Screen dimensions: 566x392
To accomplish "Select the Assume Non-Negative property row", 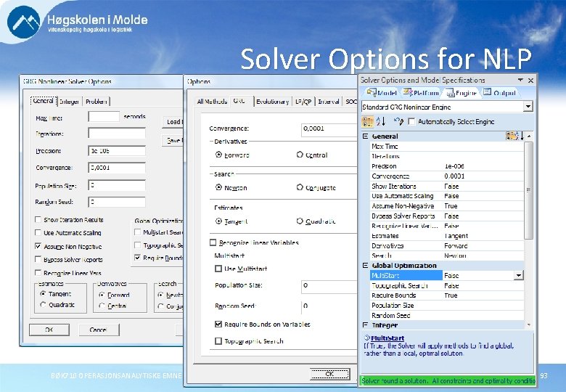I will (x=447, y=205).
